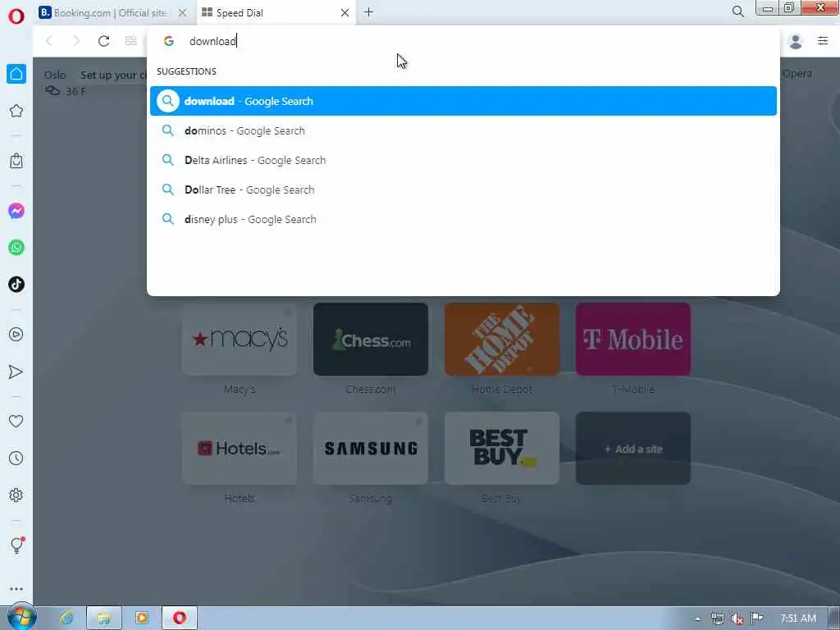The image size is (840, 630).
Task: Click the Opera taskbar button
Action: [x=180, y=618]
